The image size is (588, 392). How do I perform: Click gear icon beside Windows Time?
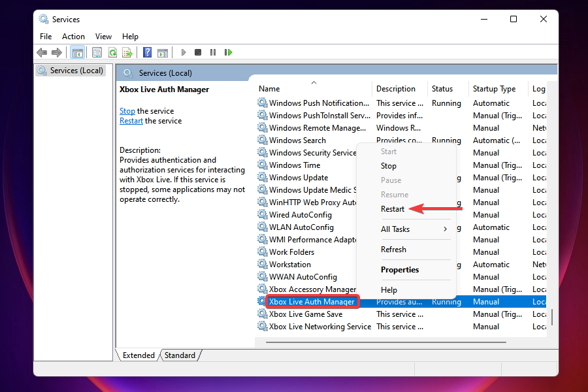(x=263, y=165)
